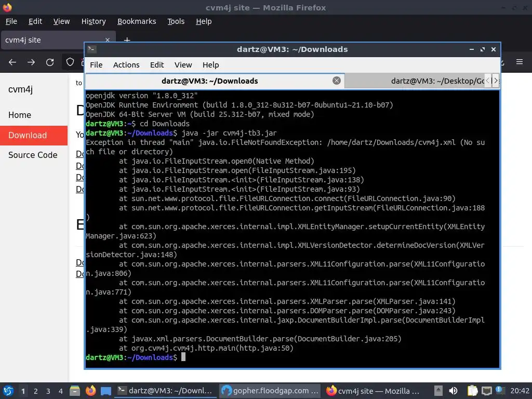Viewport: 532px width, 399px height.
Task: Click the update notifier tray icon
Action: [500, 390]
